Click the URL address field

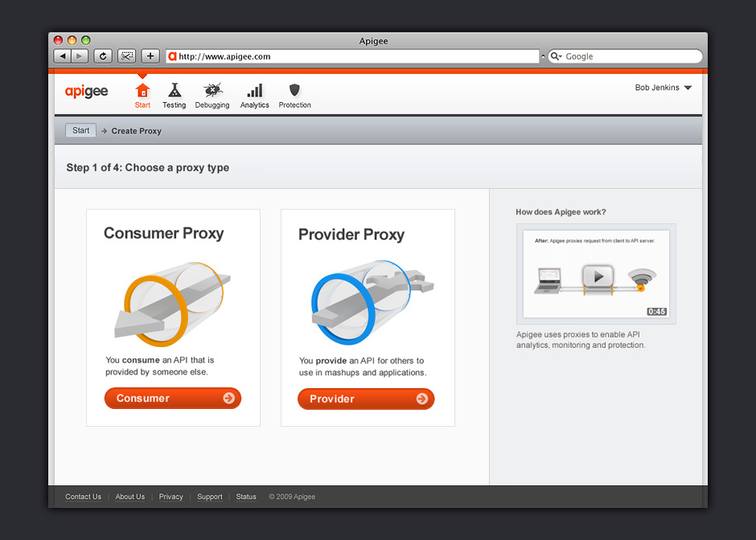(354, 57)
